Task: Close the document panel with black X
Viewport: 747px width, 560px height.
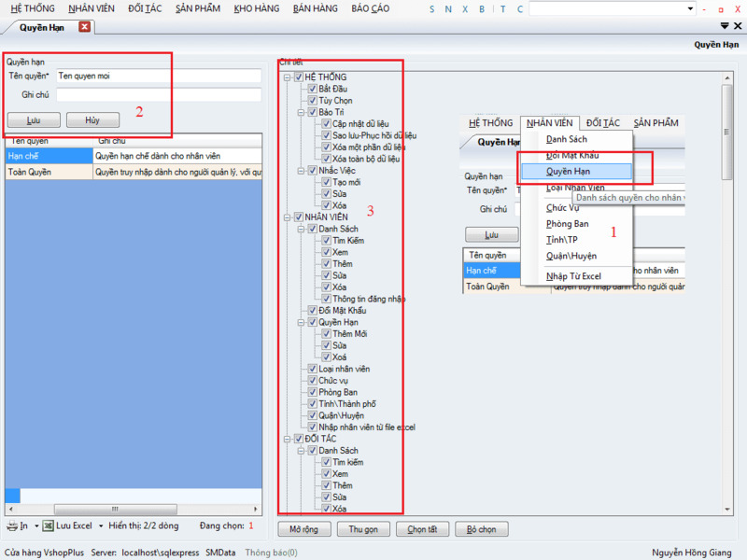Action: tap(738, 26)
